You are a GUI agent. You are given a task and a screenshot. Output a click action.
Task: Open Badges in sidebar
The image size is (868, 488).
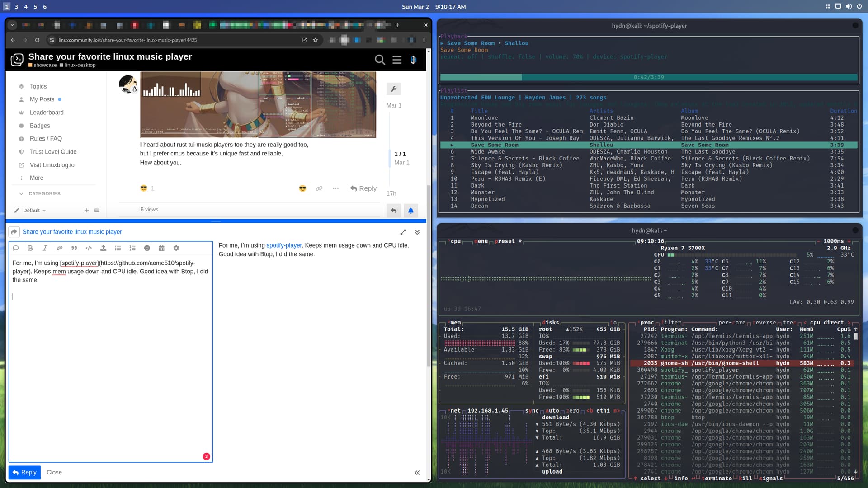coord(40,126)
